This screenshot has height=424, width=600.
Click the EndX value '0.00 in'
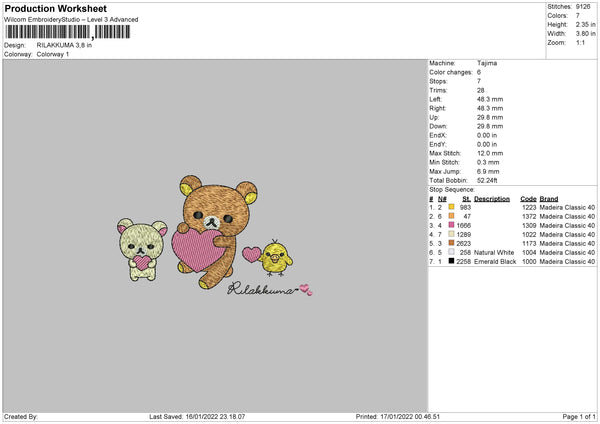pyautogui.click(x=487, y=135)
